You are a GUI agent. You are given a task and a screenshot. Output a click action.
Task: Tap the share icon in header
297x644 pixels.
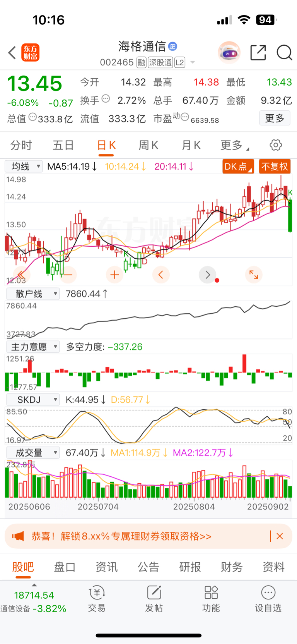coord(258,53)
